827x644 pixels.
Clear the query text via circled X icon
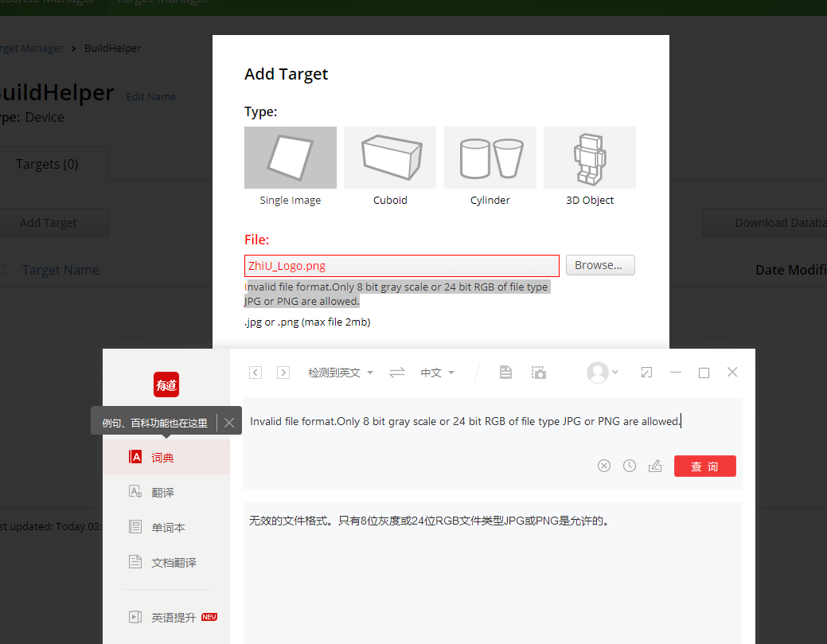[x=604, y=466]
